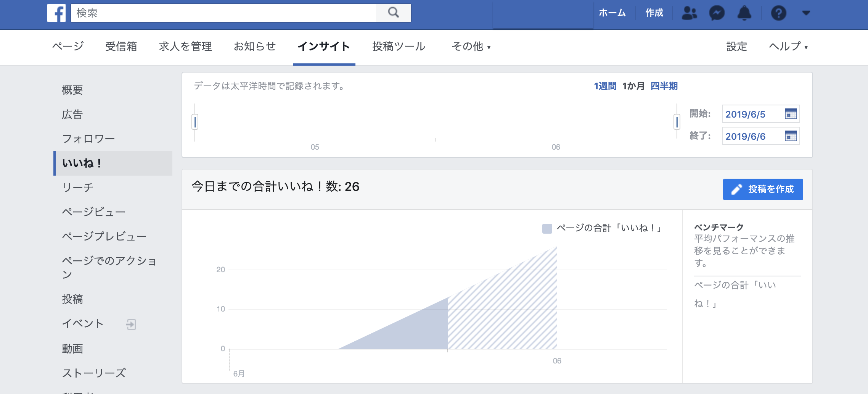The width and height of the screenshot is (868, 394).
Task: Click the 今日までの合計いいね！数: 26 heading
Action: (275, 186)
